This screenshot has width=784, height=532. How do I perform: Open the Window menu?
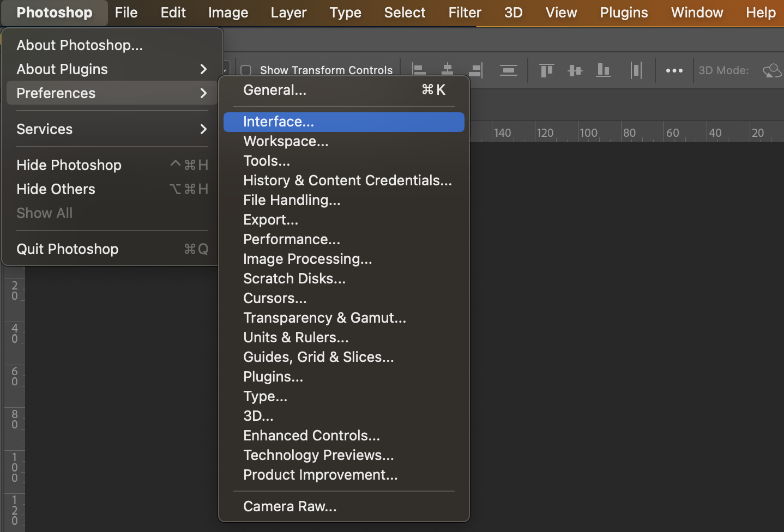pyautogui.click(x=697, y=12)
